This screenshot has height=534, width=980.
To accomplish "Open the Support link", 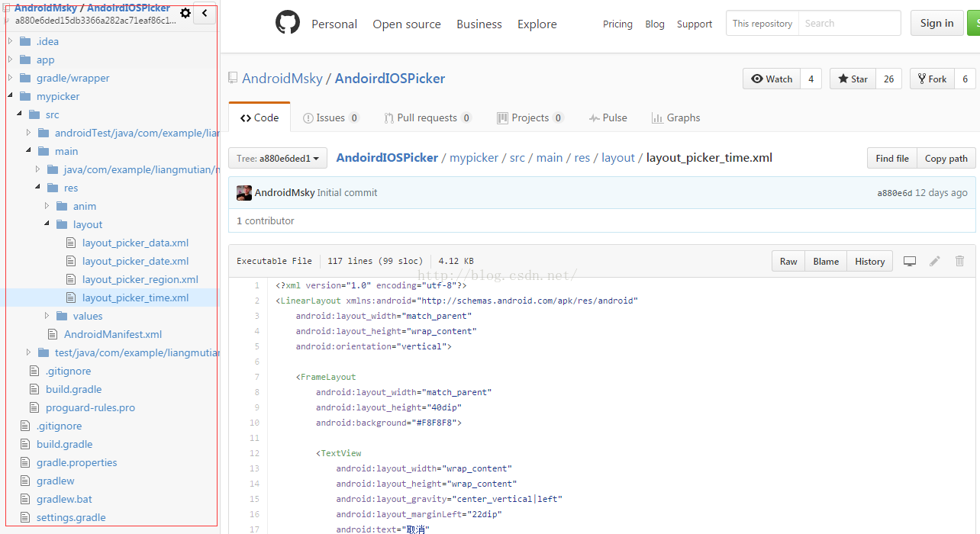I will [695, 24].
